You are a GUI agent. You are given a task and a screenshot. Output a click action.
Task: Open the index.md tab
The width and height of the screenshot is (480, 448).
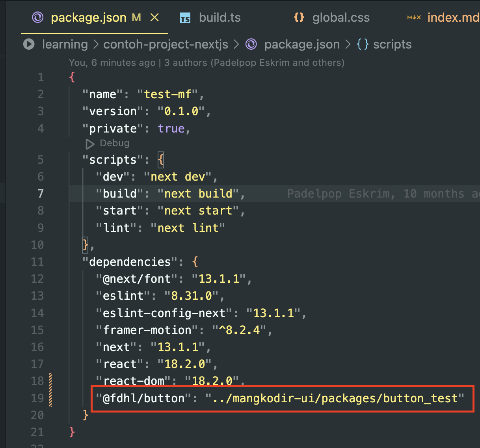[453, 17]
